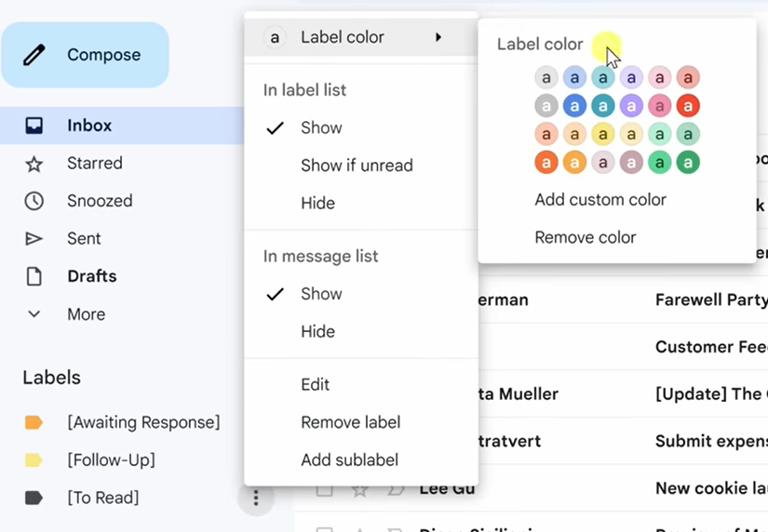Select Hide under In message list
Screen dimensions: 768x532
click(317, 331)
